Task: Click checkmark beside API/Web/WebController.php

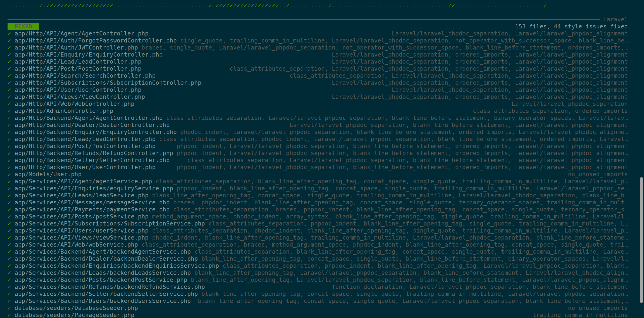Action: pyautogui.click(x=9, y=104)
